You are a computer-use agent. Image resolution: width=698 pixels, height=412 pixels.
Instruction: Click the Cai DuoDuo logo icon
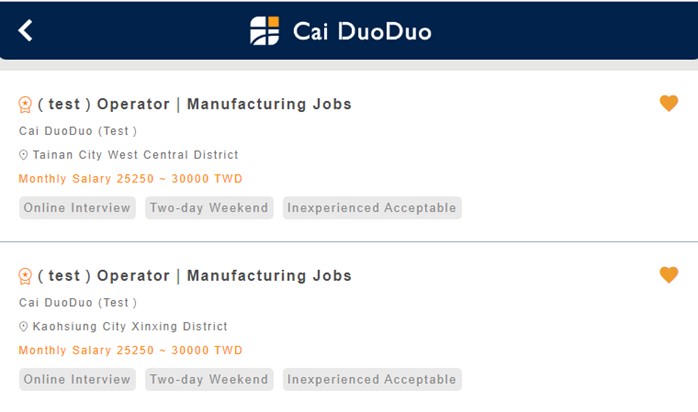[x=265, y=31]
